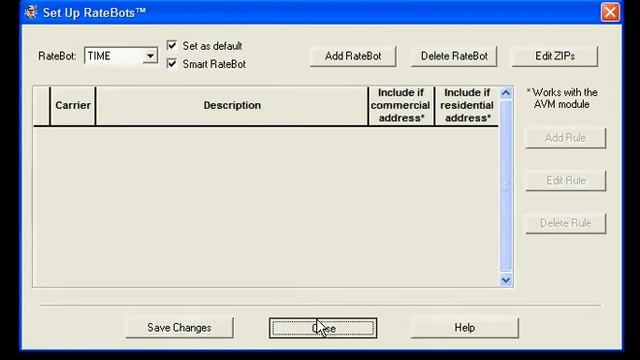Click the scrollbar down arrow
640x360 pixels.
click(x=506, y=280)
